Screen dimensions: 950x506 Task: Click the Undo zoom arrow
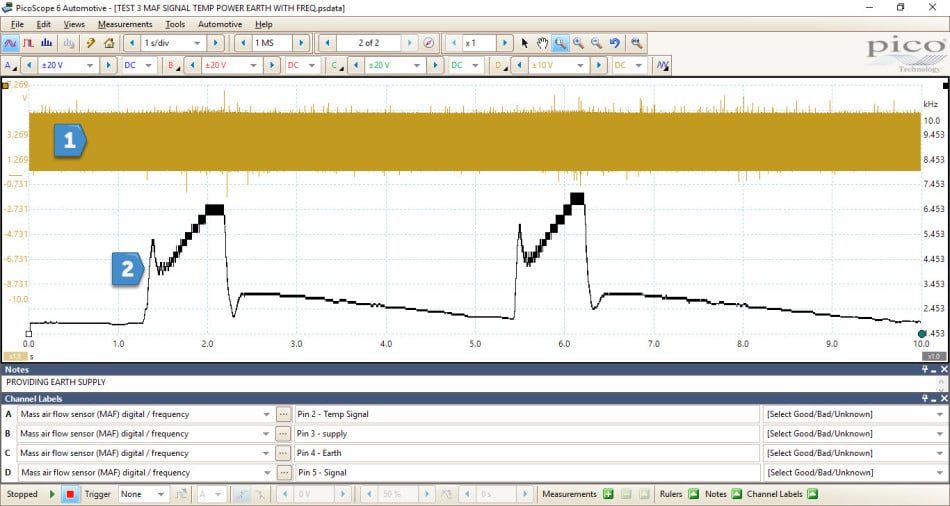point(615,43)
